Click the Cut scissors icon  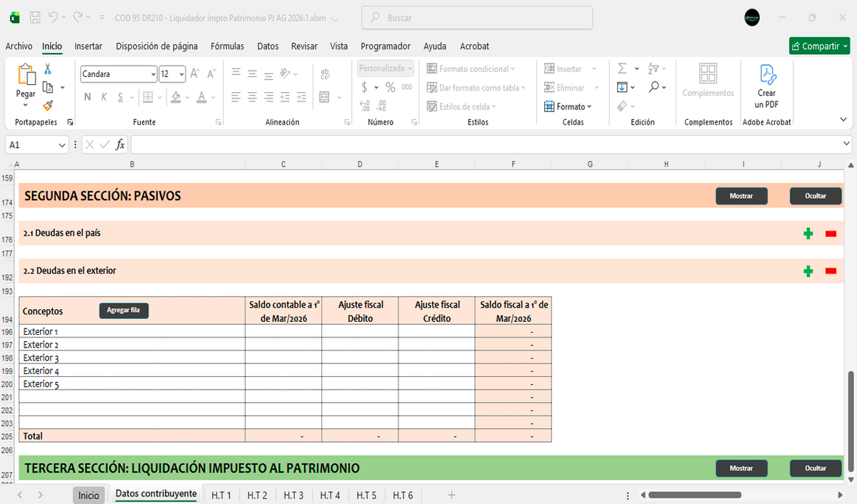click(x=47, y=69)
